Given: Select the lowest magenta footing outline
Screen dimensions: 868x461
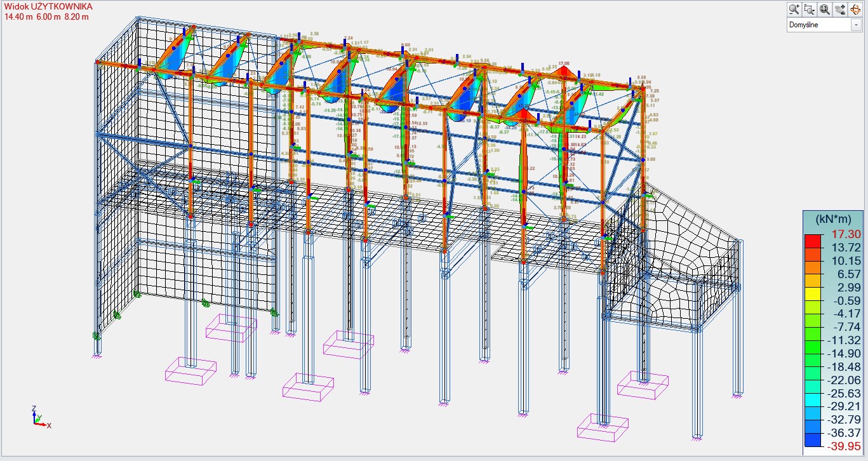Looking at the screenshot, I should pos(602,427).
